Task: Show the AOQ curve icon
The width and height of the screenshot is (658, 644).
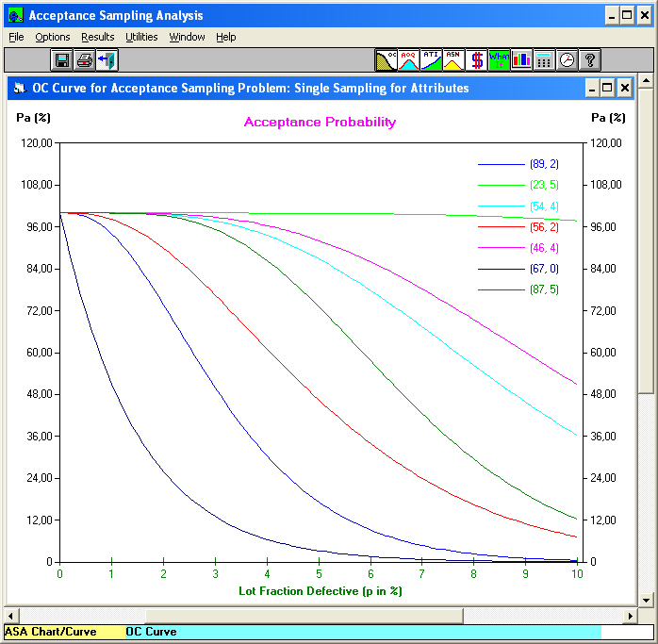Action: (408, 60)
